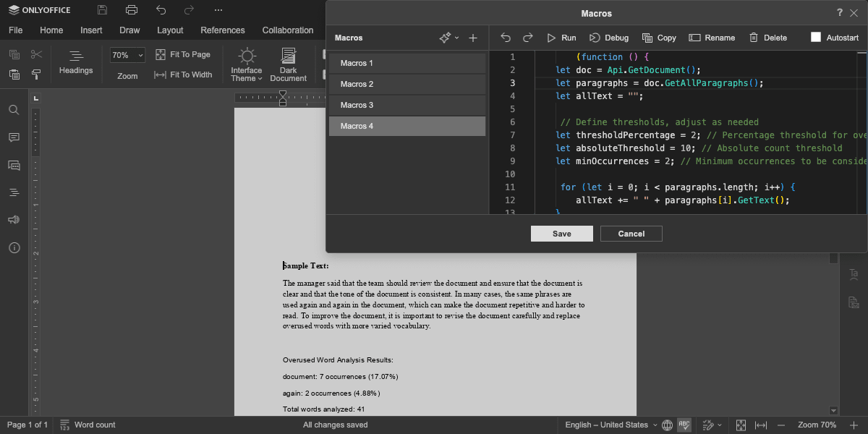Image resolution: width=868 pixels, height=434 pixels.
Task: Click the Copy icon in the ribbon
Action: coord(14,55)
